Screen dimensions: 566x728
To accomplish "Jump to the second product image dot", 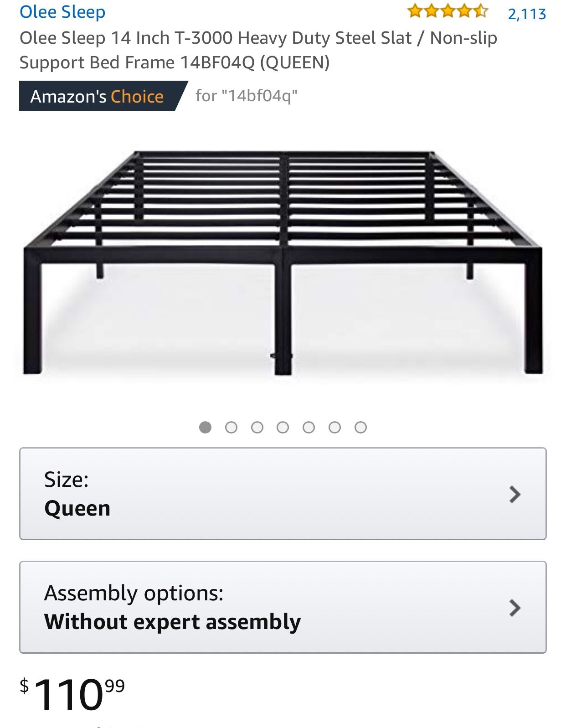I will click(232, 427).
